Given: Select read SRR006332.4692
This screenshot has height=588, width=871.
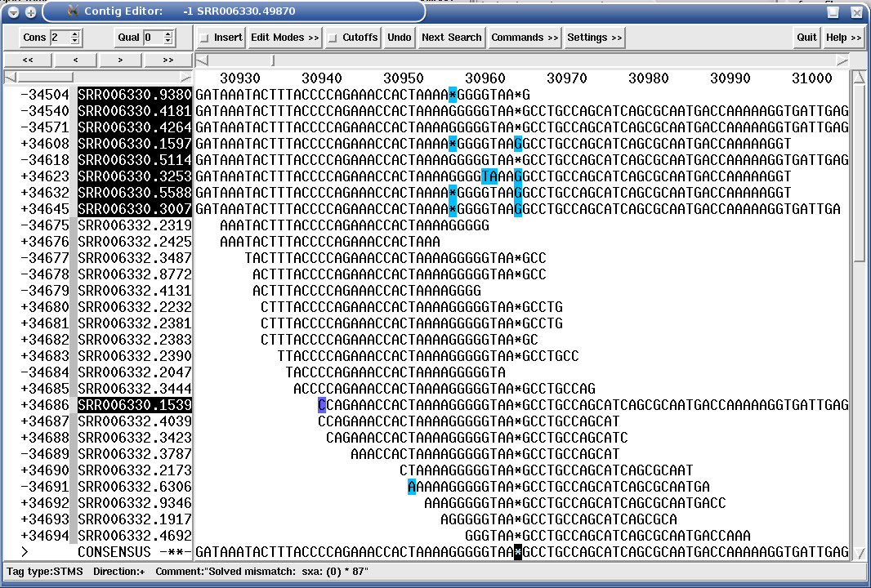Looking at the screenshot, I should click(x=135, y=536).
